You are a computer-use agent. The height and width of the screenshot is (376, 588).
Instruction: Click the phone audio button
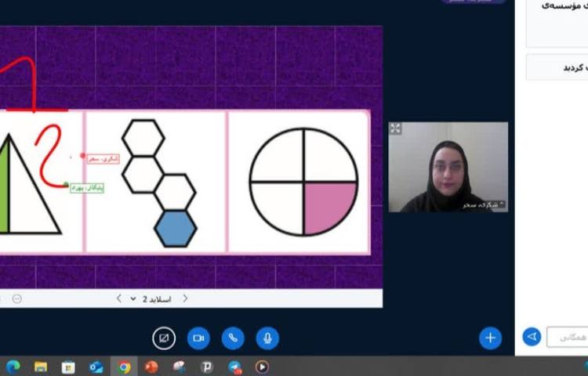pyautogui.click(x=233, y=338)
